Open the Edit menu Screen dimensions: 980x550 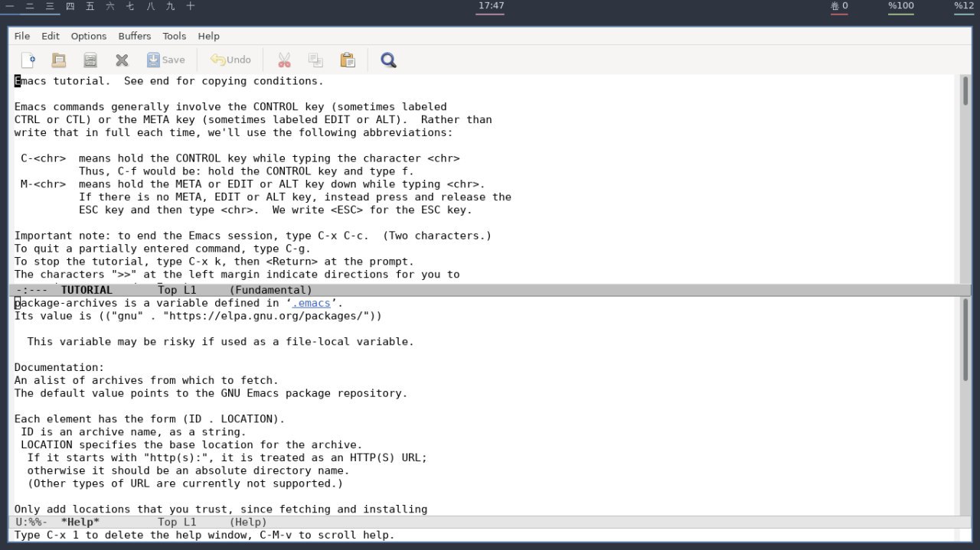51,36
